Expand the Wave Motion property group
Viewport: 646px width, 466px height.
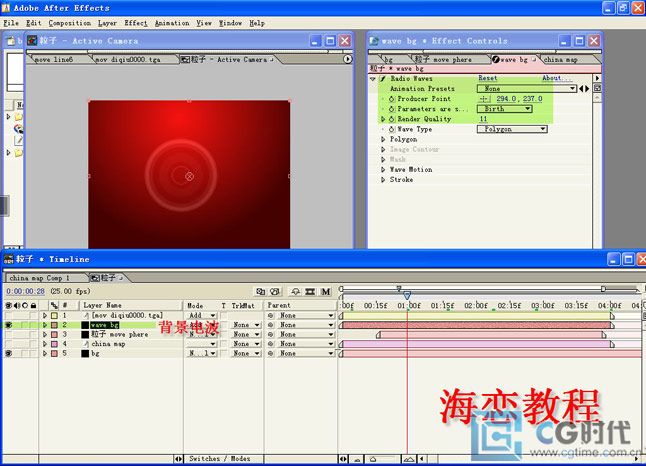[x=383, y=170]
